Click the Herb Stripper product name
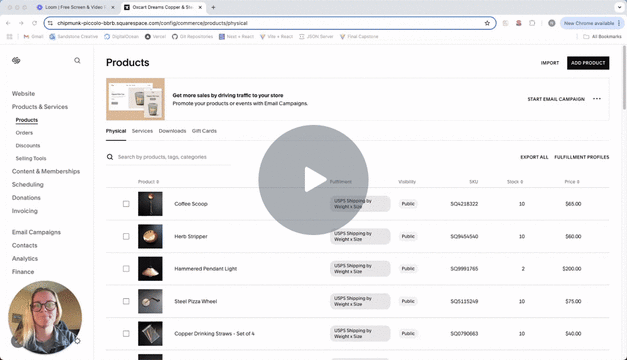627x360 pixels. 191,236
